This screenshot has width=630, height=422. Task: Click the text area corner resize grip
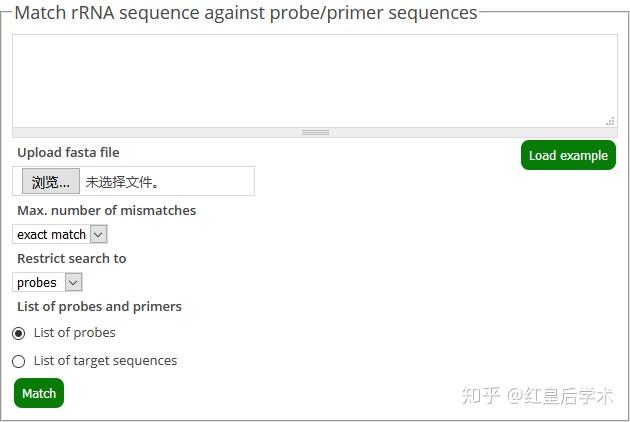(610, 121)
